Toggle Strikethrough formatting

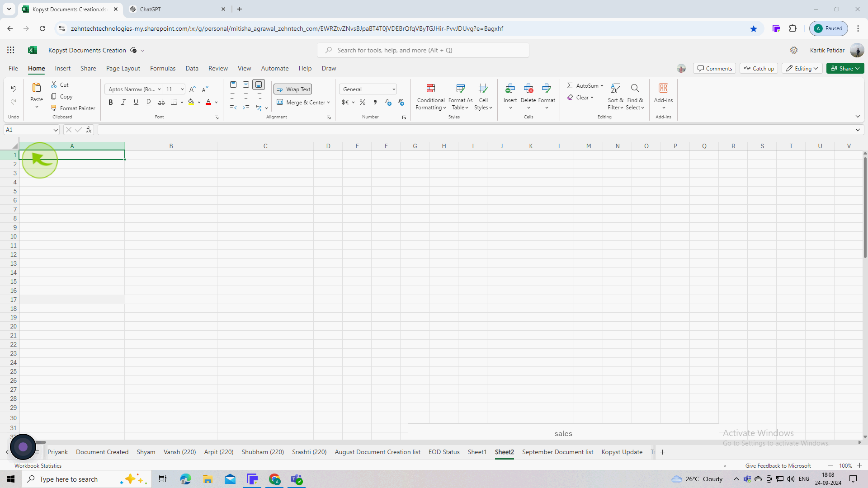tap(161, 102)
